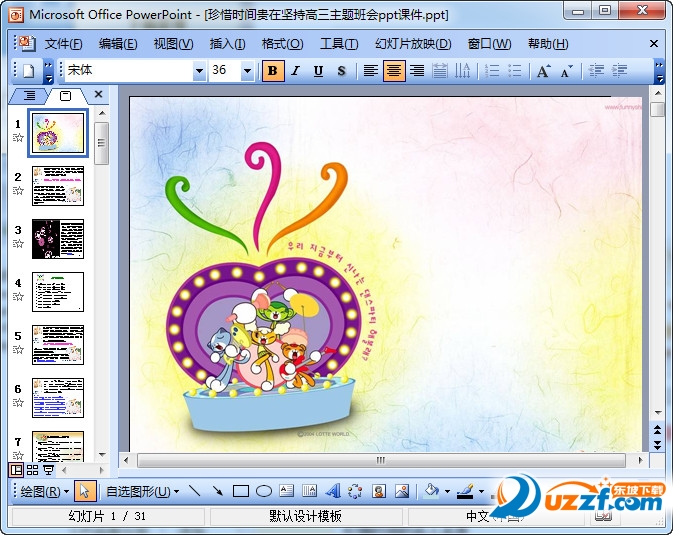Switch to Normal view
Screen dimensions: 673x535
point(16,470)
